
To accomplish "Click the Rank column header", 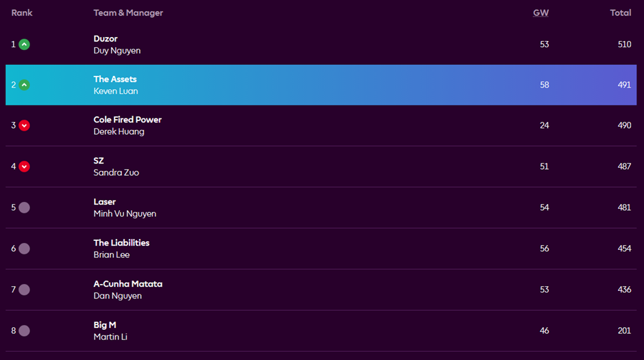I will 22,13.
